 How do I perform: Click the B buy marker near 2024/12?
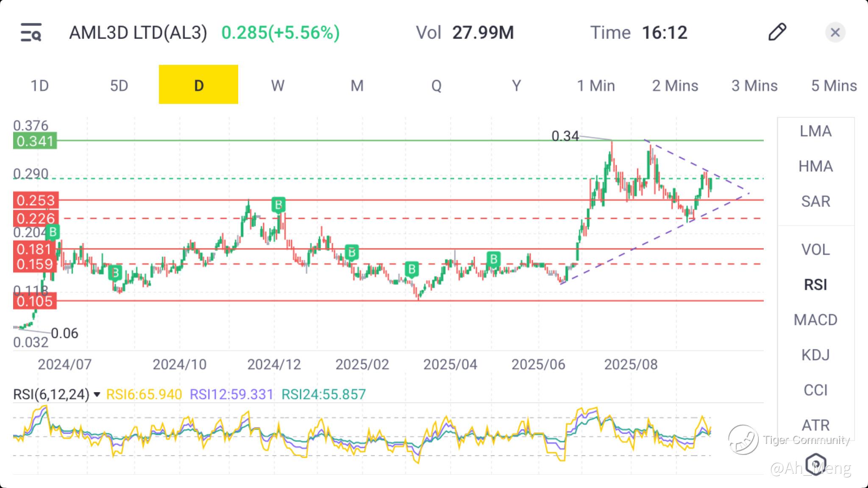pyautogui.click(x=278, y=205)
